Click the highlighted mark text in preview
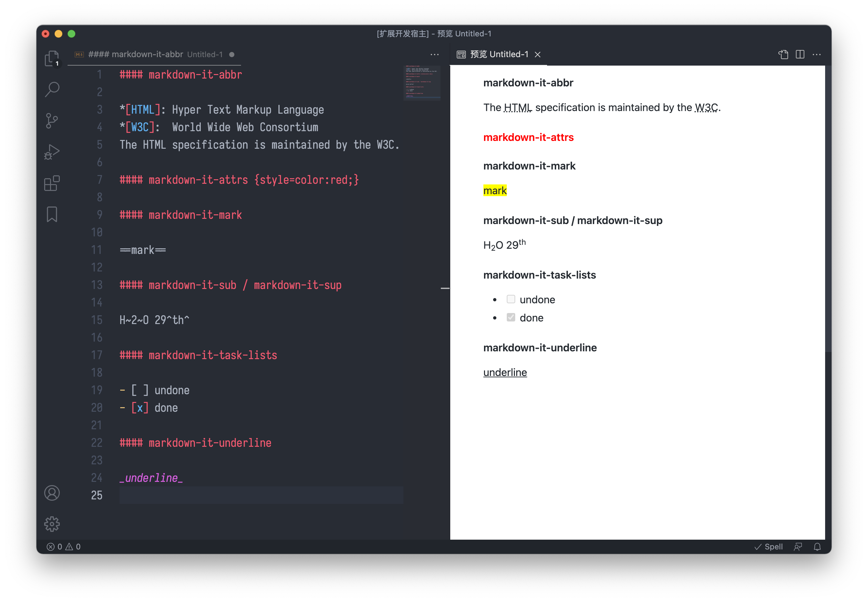Viewport: 868px width, 602px height. (495, 191)
